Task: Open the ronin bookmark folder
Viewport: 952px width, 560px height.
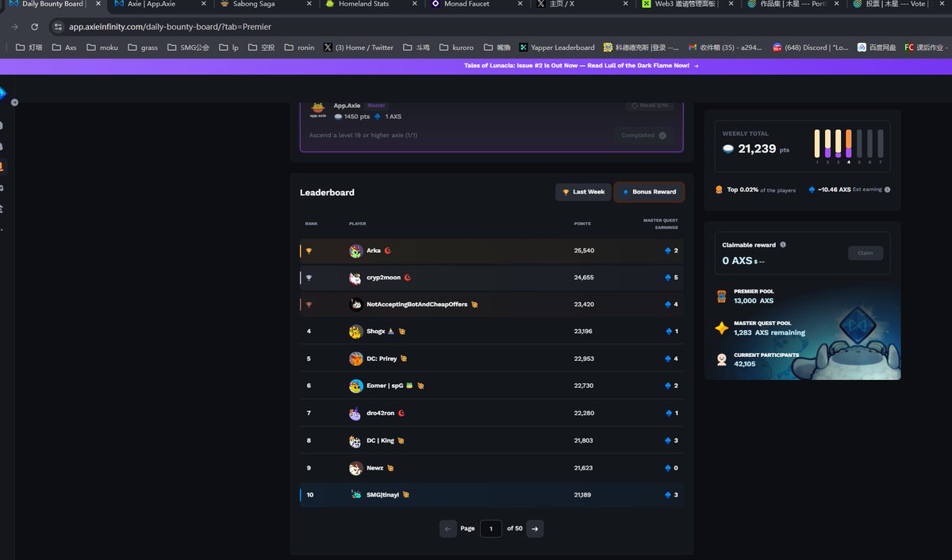Action: (x=298, y=48)
